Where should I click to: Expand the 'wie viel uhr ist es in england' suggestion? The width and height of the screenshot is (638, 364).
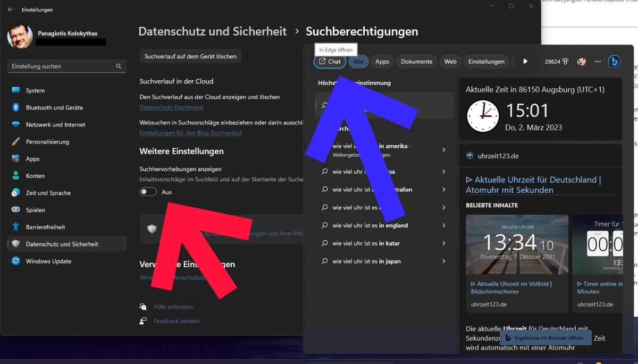click(x=444, y=225)
